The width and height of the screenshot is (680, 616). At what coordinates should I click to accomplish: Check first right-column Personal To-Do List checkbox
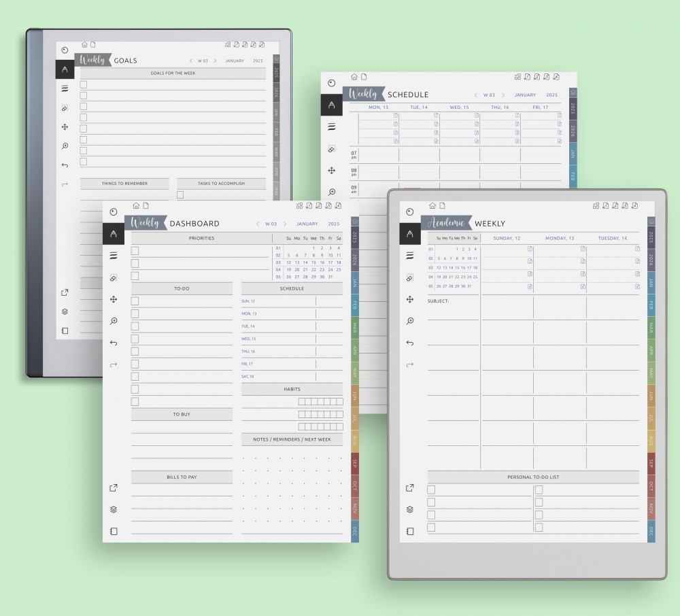pos(539,490)
